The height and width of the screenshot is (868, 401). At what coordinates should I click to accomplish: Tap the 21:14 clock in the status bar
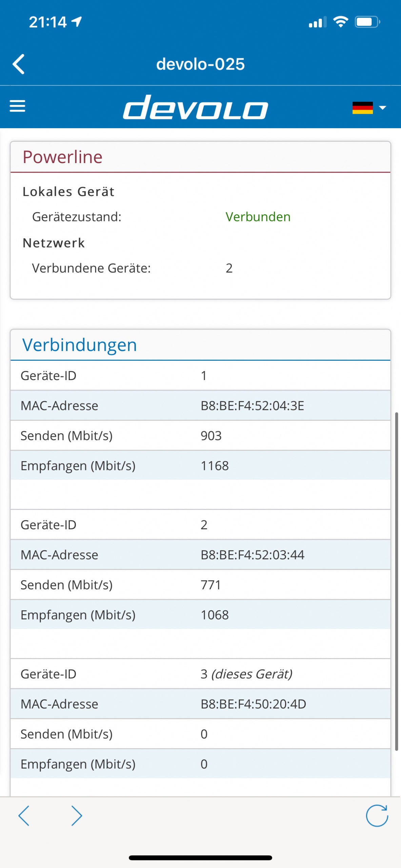pos(48,22)
